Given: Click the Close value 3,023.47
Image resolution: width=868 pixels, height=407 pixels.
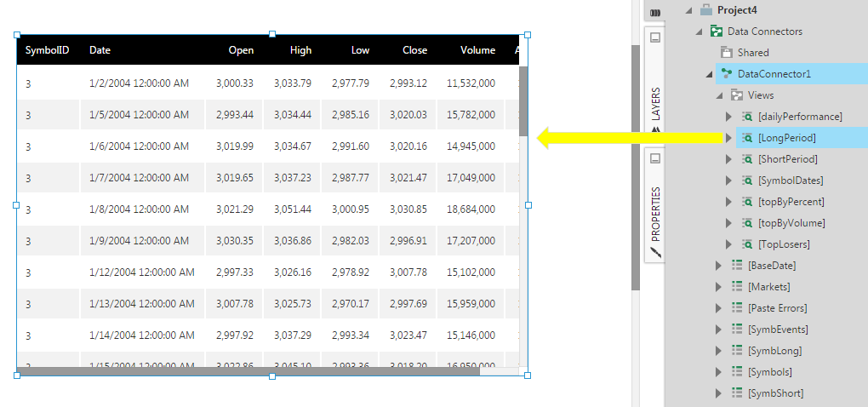Looking at the screenshot, I should coord(408,335).
